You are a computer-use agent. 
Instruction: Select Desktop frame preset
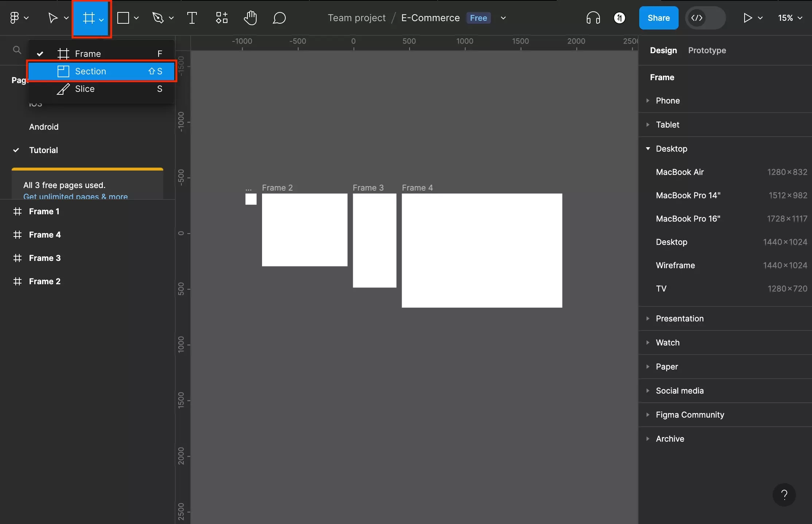tap(671, 242)
